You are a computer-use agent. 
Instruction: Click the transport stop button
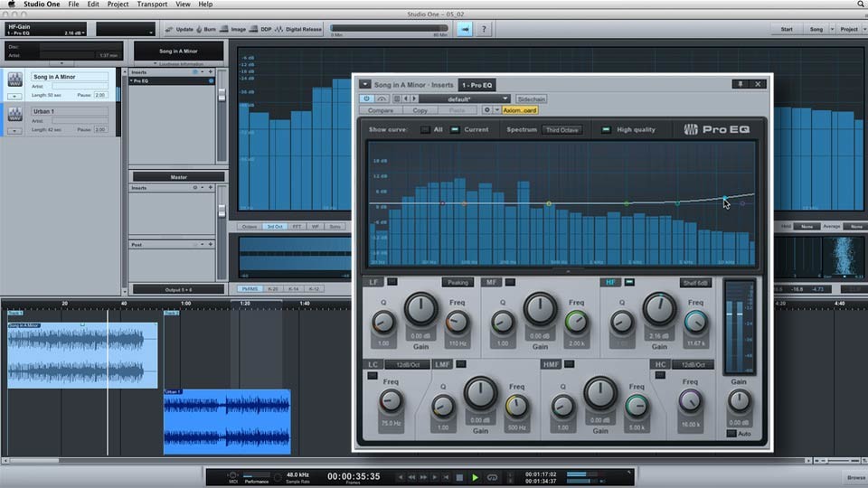[459, 477]
